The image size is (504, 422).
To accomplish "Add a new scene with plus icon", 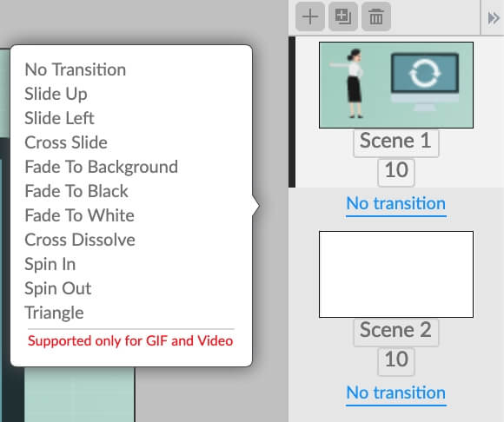I will coord(310,16).
